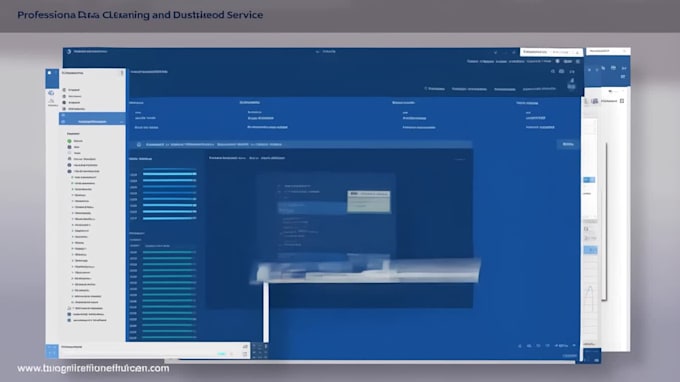Open the globe icon in the narrow left strip
Image resolution: width=680 pixels, height=382 pixels.
click(x=51, y=93)
